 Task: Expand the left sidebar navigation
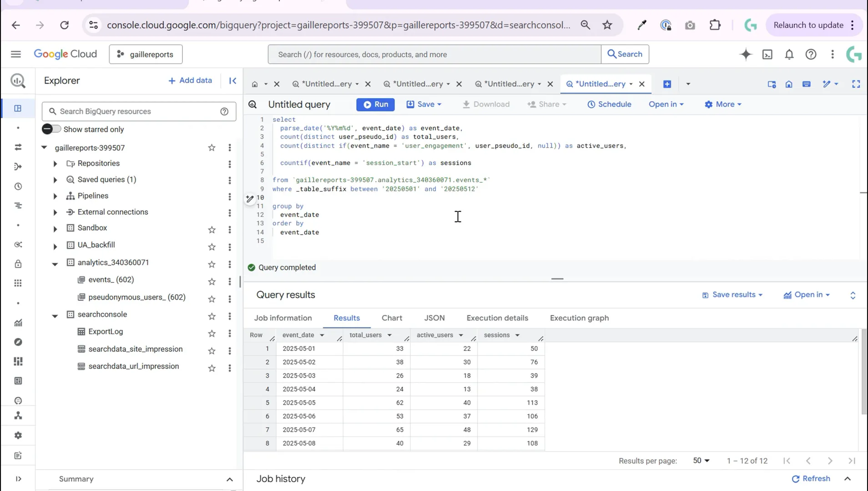pyautogui.click(x=18, y=479)
